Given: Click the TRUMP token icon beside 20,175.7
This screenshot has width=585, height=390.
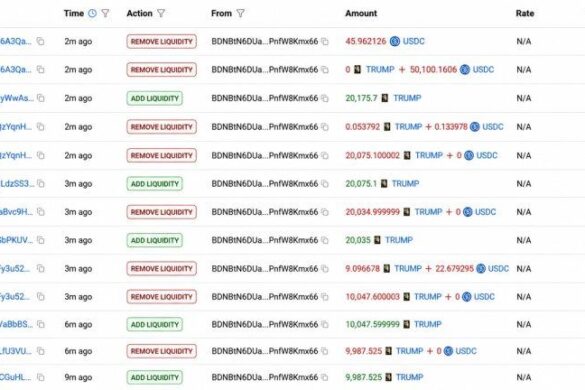Looking at the screenshot, I should [x=385, y=98].
